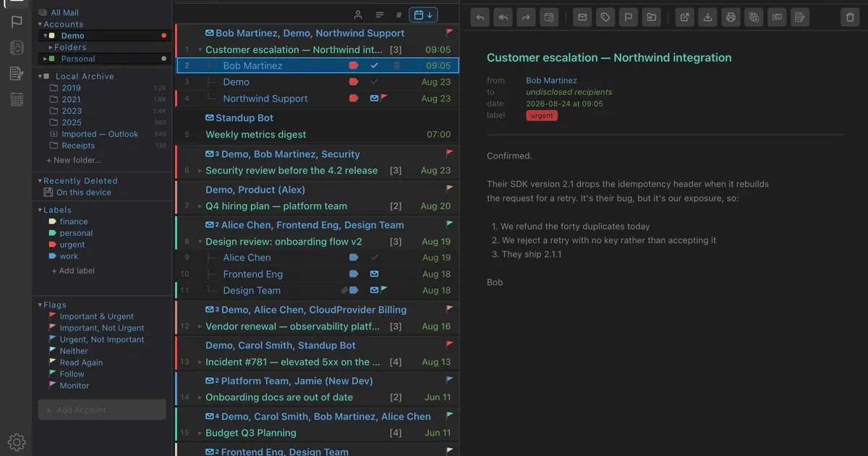This screenshot has width=868, height=456.
Task: Toggle the date sort order button
Action: [x=424, y=14]
